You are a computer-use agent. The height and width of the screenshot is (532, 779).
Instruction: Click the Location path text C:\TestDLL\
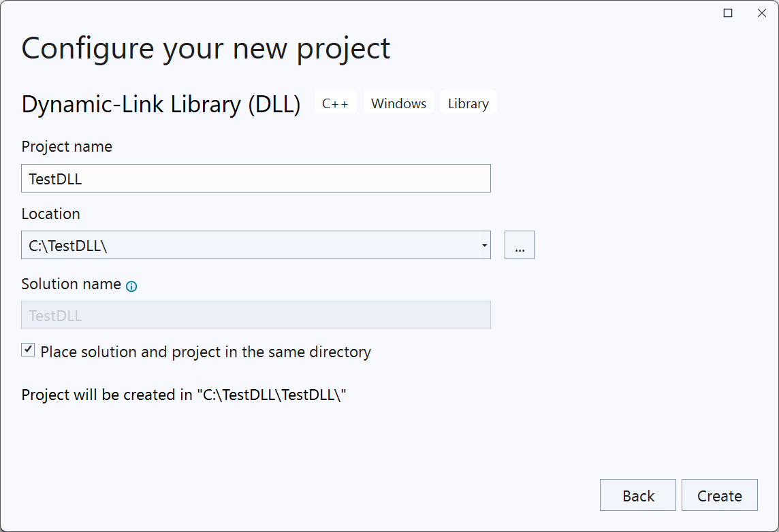(68, 246)
